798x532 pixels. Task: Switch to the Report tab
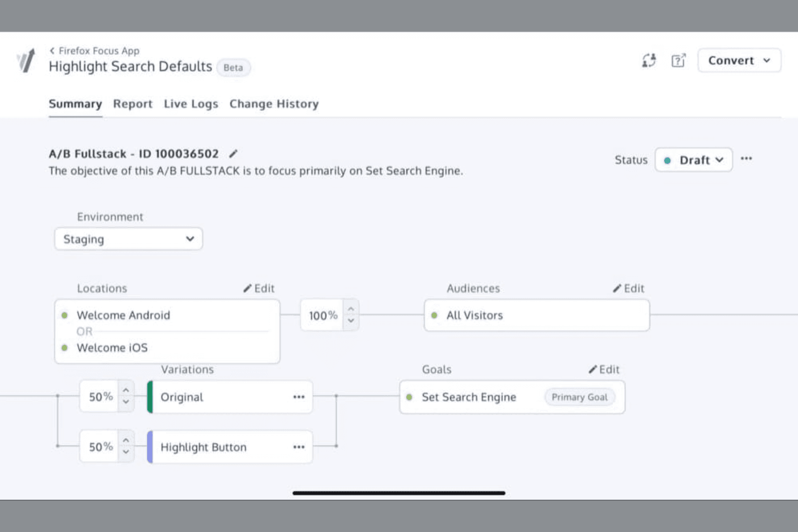(133, 103)
